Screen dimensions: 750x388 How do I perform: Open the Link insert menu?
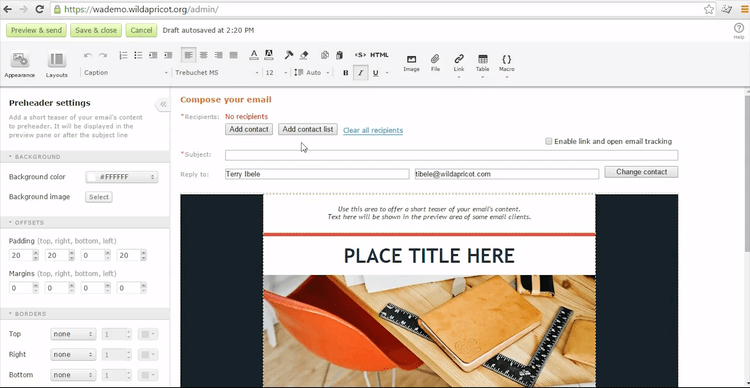point(459,65)
